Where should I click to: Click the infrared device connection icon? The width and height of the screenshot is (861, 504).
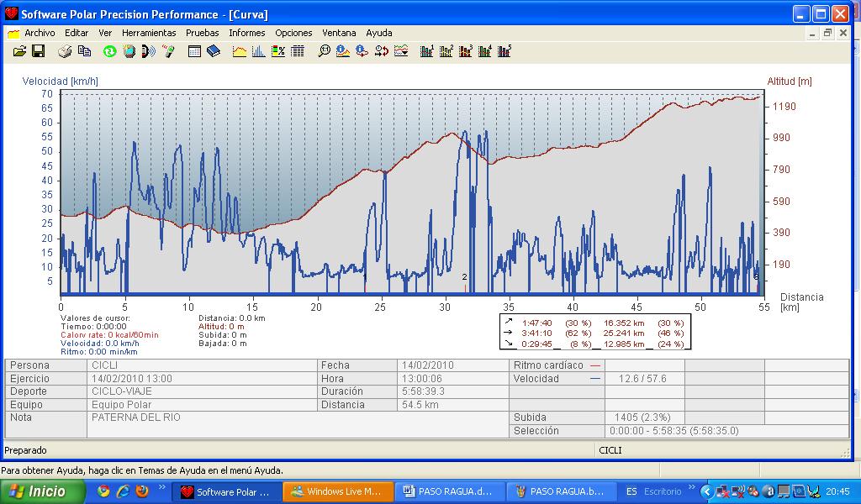168,51
